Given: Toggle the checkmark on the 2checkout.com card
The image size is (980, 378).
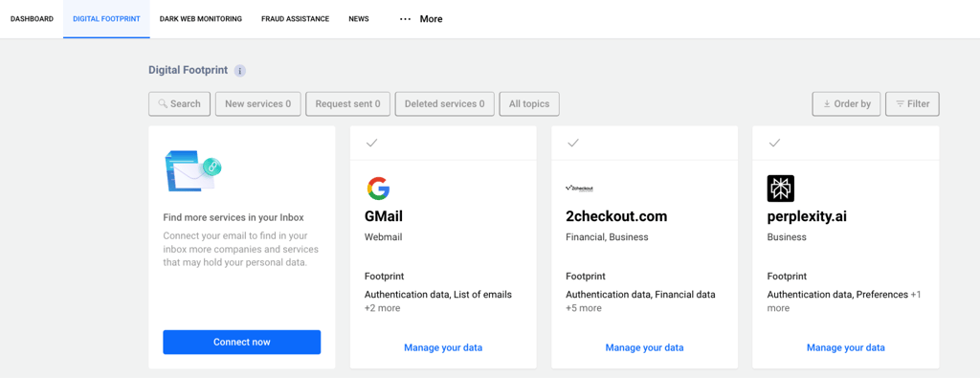Looking at the screenshot, I should pos(573,144).
